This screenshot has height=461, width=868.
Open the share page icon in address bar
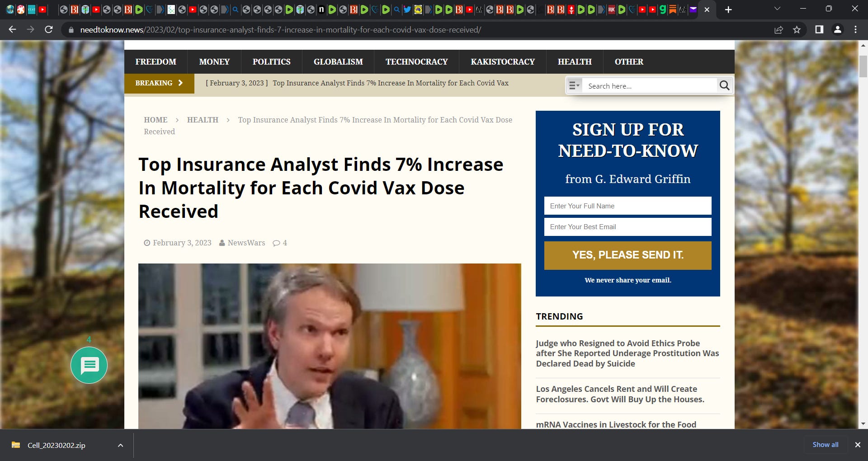point(778,30)
